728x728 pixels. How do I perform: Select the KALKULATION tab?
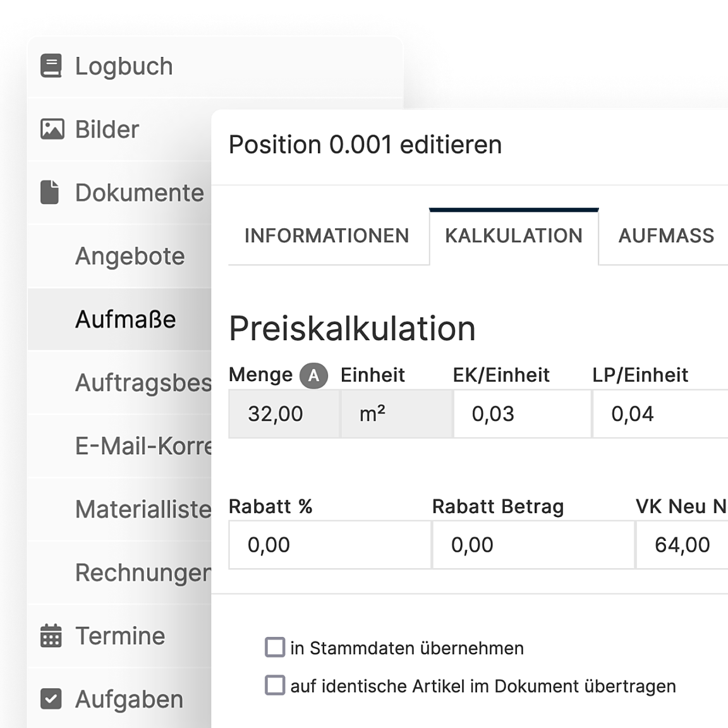(x=514, y=236)
